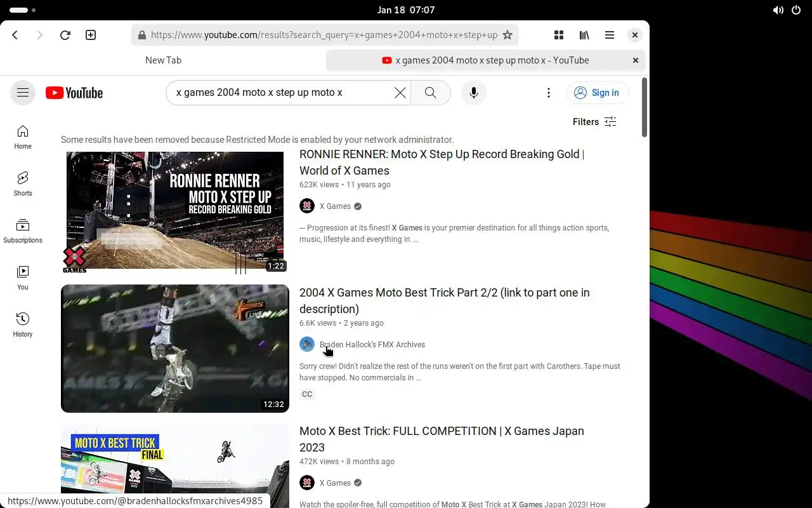Click the 'Some results have been removed' notice

(258, 140)
